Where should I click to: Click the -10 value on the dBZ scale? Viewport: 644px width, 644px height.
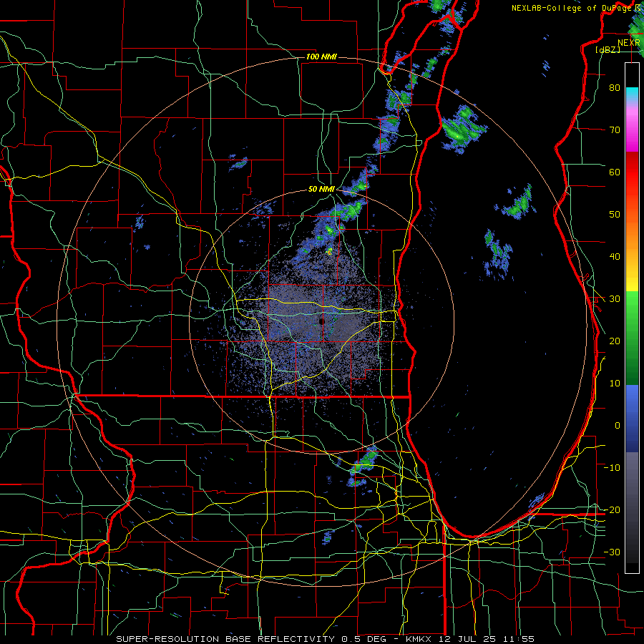612,468
